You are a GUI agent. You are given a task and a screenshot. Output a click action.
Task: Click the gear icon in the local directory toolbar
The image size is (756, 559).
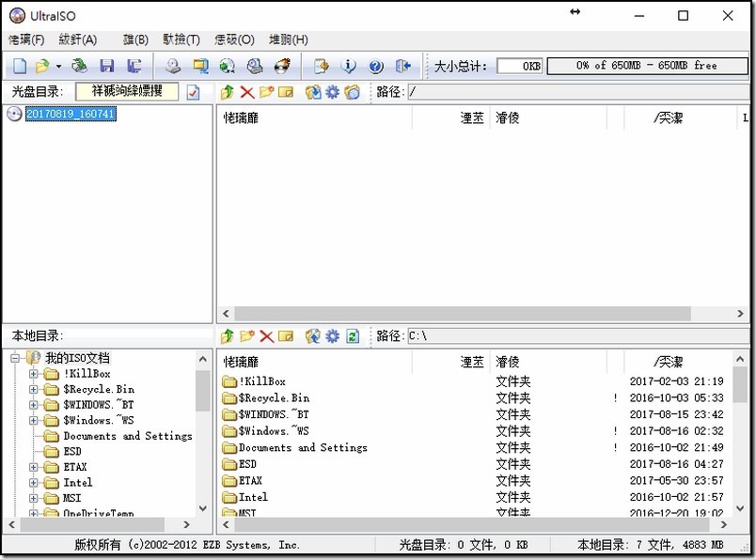point(332,336)
